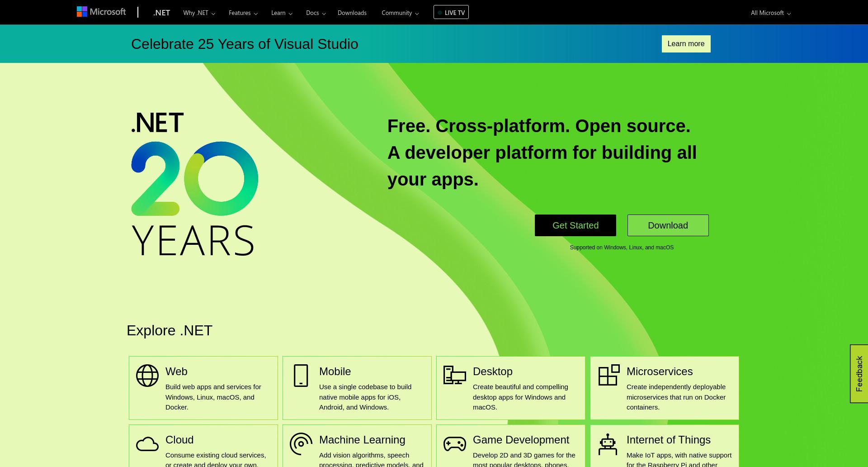This screenshot has height=467, width=868.
Task: Click the Mobile phone icon
Action: [301, 376]
